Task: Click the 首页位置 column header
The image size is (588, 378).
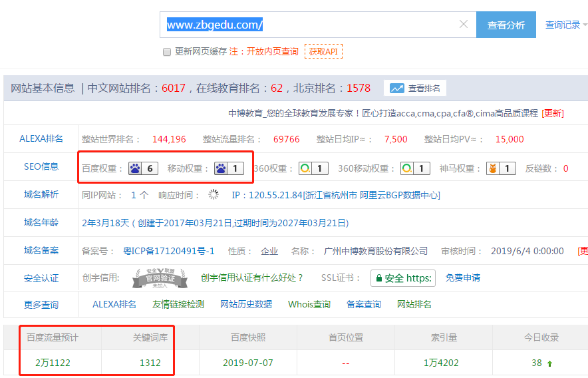Action: tap(346, 338)
